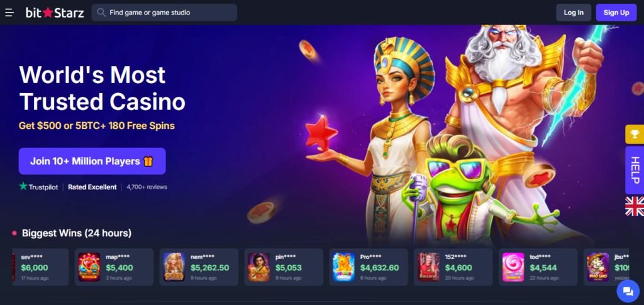644x305 pixels.
Task: Select the UK flag language icon
Action: [635, 206]
